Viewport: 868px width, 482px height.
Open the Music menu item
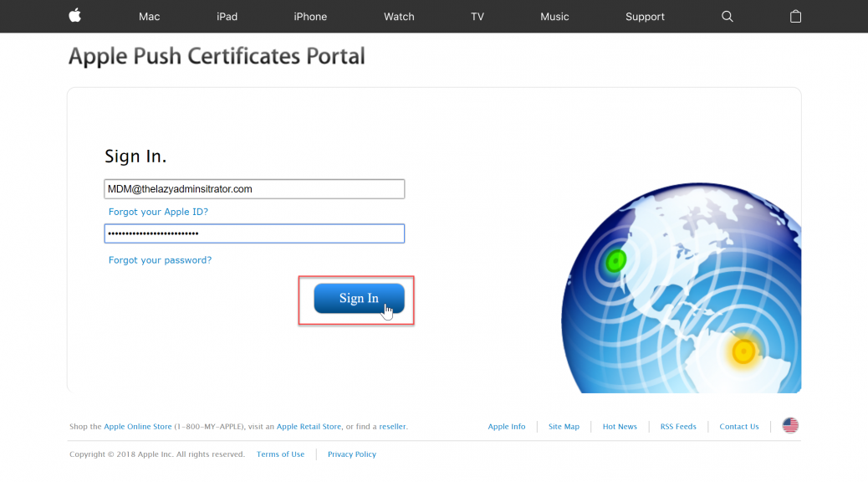pos(554,17)
